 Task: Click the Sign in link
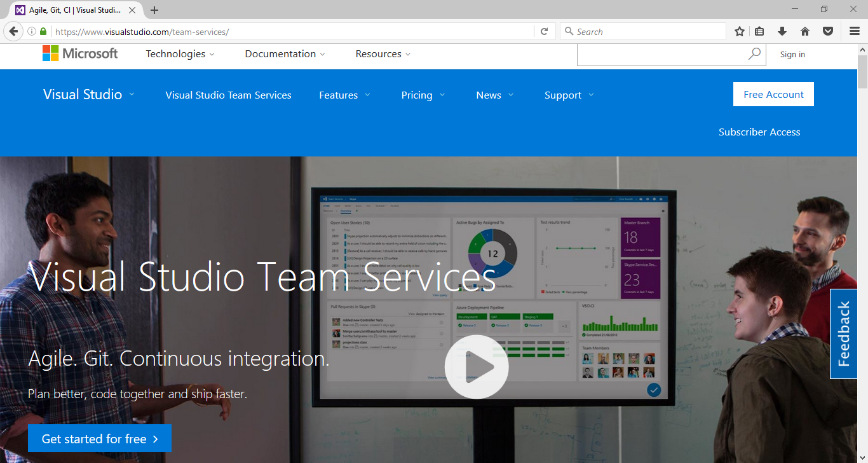pyautogui.click(x=792, y=54)
